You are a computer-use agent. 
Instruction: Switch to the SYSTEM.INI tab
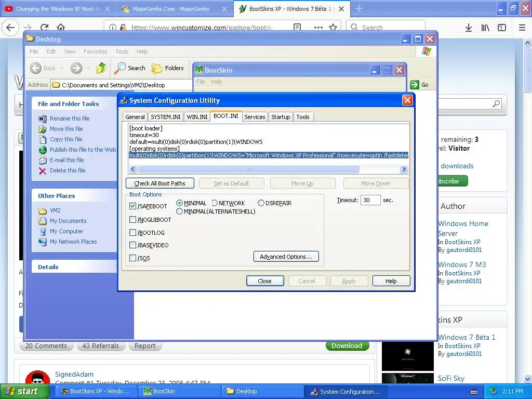click(166, 117)
